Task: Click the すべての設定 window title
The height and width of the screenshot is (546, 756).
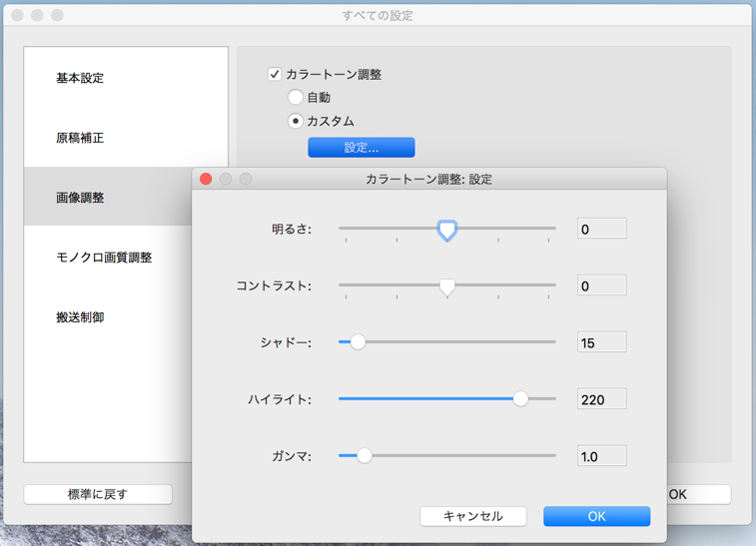Action: 378,16
